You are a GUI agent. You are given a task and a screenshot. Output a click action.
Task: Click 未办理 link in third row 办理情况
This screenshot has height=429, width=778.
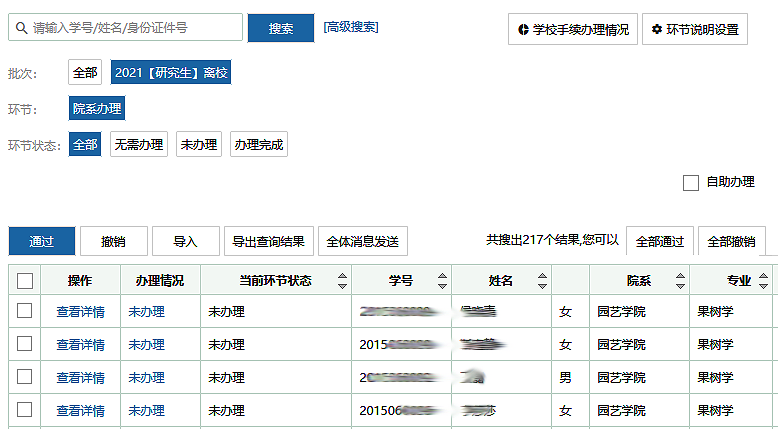[x=146, y=377]
